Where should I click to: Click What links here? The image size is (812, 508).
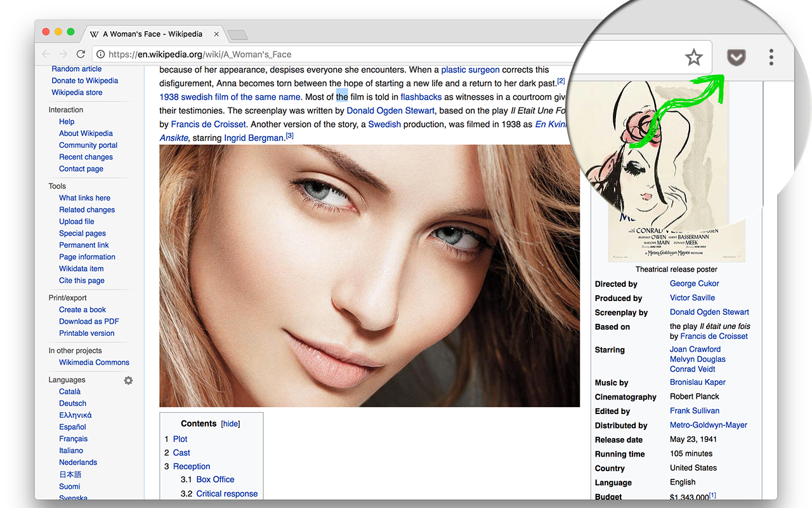click(84, 197)
